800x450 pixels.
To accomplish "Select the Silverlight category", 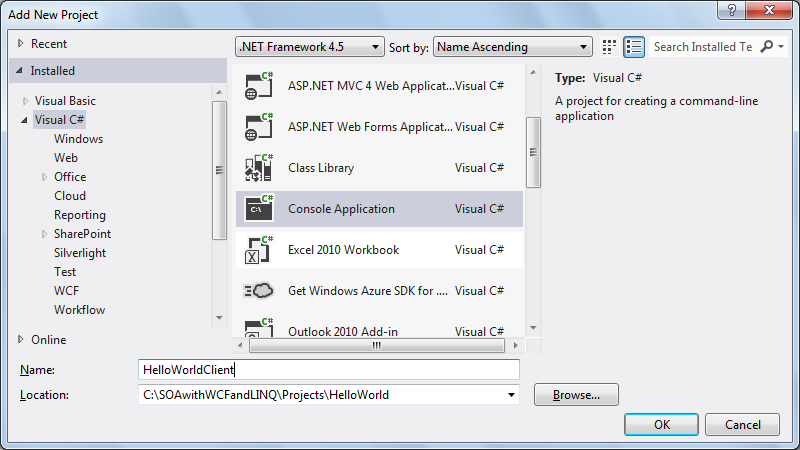I will pyautogui.click(x=80, y=253).
